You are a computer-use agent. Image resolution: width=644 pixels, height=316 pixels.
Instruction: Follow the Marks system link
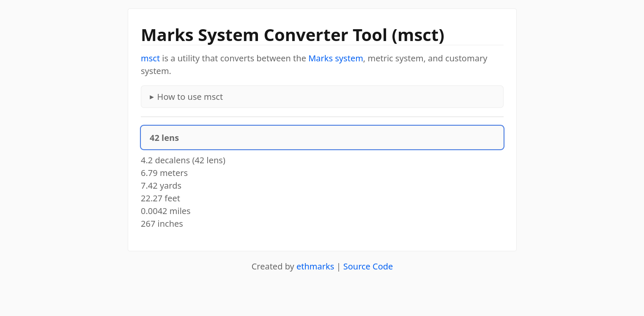[x=335, y=58]
